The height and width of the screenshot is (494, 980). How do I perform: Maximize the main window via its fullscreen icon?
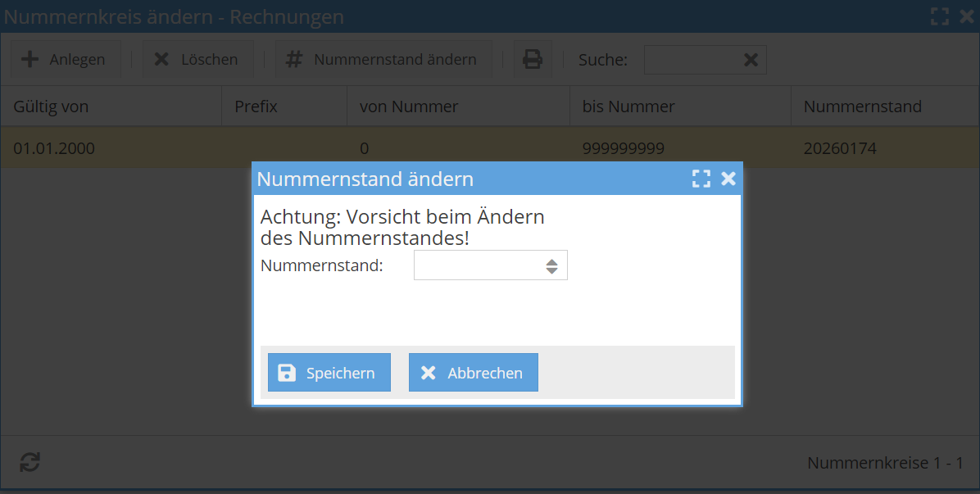940,16
